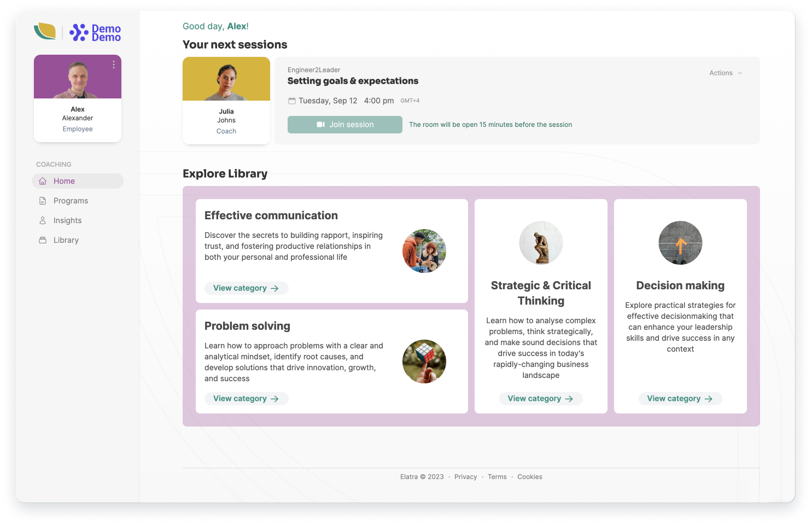Screen dimensions: 812x525
Task: Select the Demo Demo company logo
Action: click(x=96, y=32)
